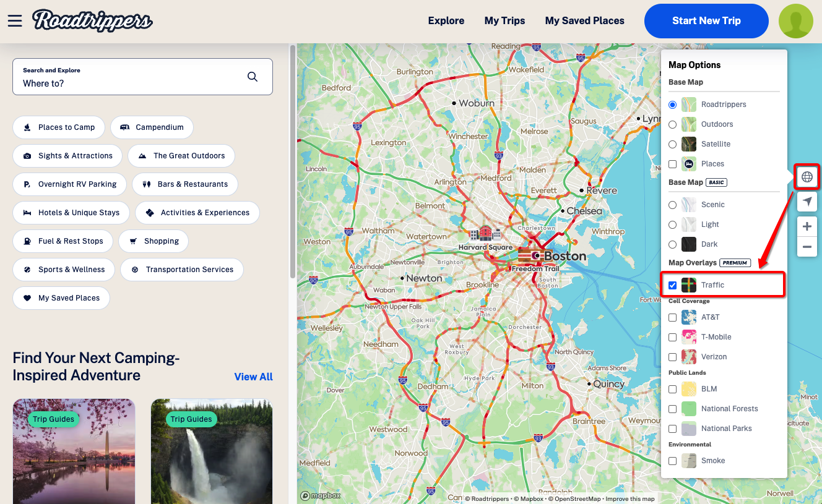Zoom in with the plus button
The height and width of the screenshot is (504, 822).
807,227
